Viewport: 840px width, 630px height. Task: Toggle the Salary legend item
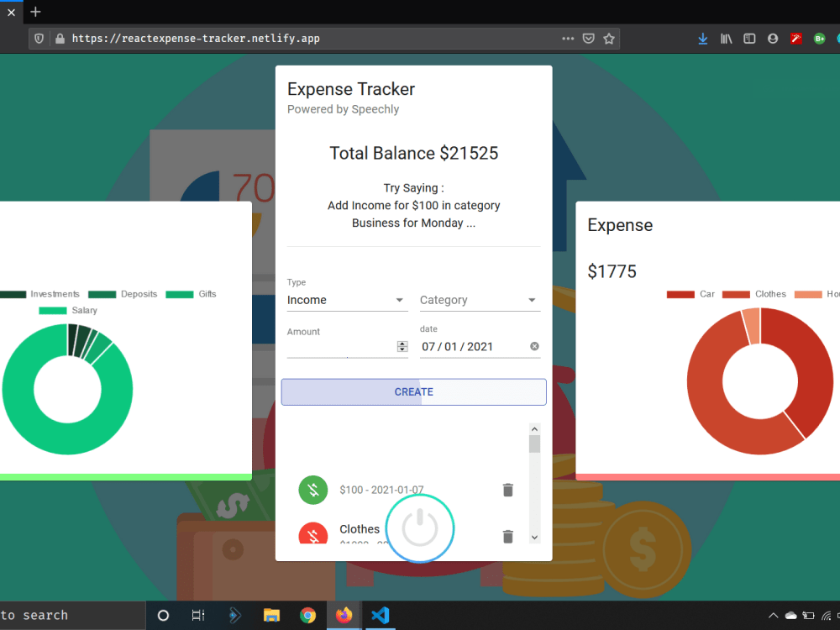pos(68,310)
